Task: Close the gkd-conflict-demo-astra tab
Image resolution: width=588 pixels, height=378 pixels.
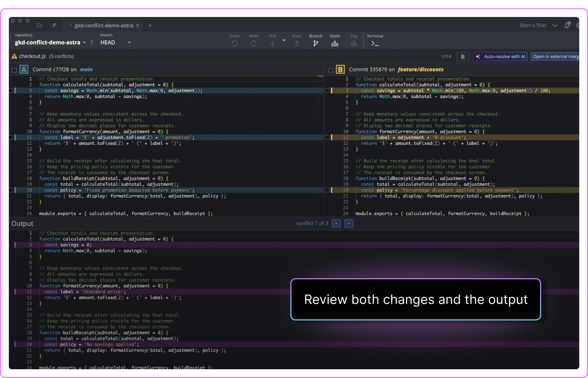Action: coord(138,25)
